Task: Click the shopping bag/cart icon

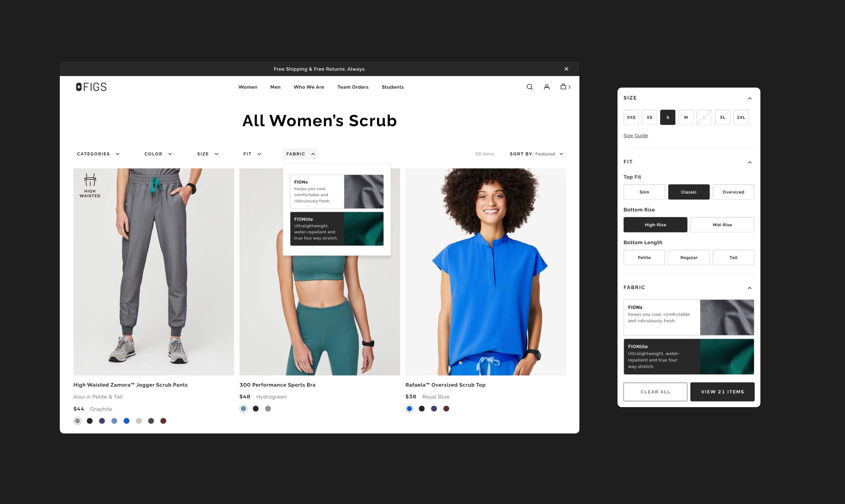Action: 563,87
